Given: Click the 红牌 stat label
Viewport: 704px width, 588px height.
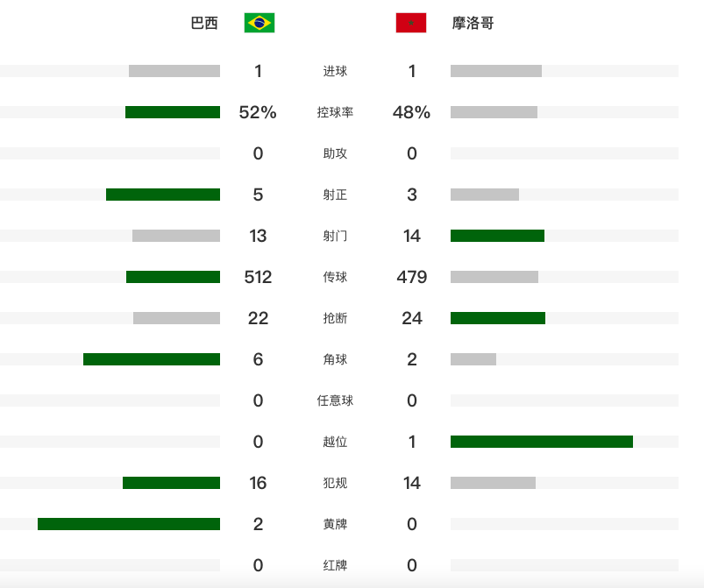Looking at the screenshot, I should point(335,565).
